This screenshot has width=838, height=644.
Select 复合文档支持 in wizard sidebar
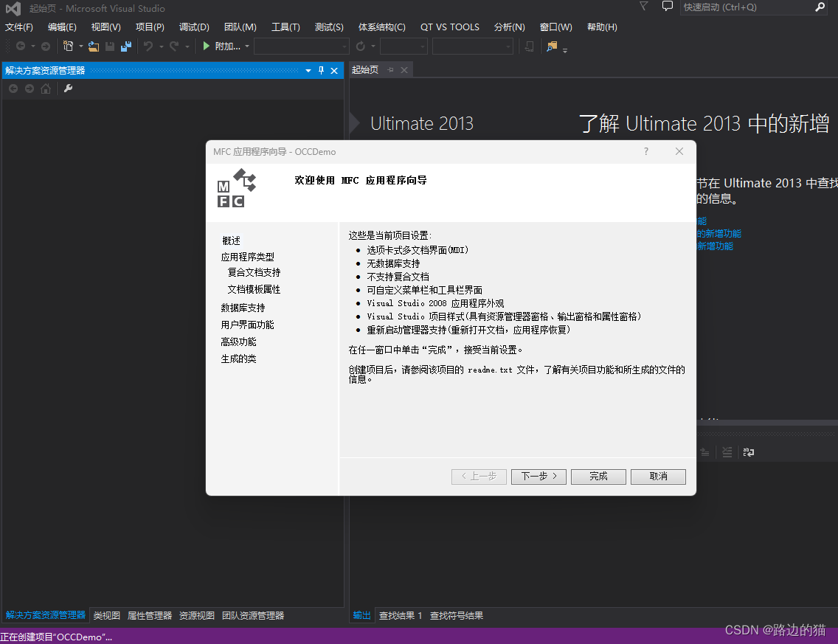click(x=254, y=272)
